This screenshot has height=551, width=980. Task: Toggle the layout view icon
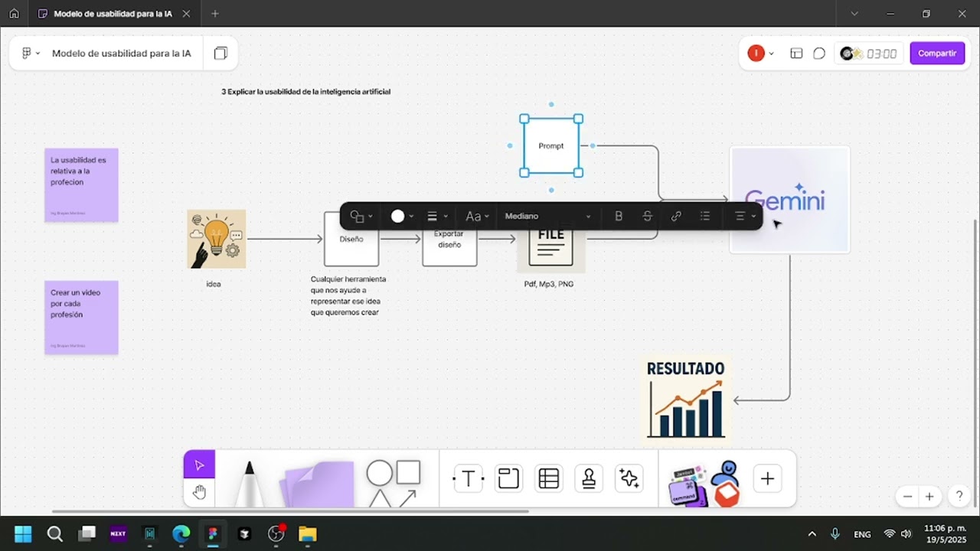coord(796,54)
